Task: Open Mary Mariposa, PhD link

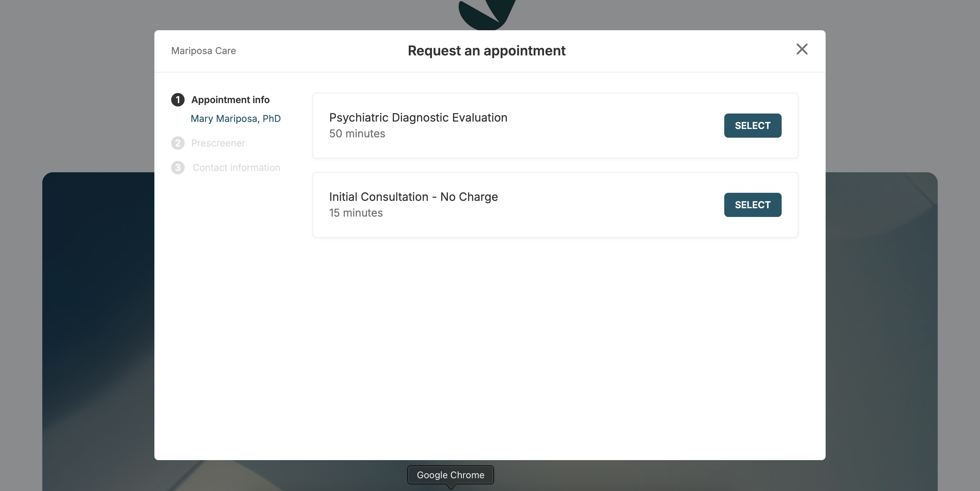Action: pyautogui.click(x=236, y=119)
